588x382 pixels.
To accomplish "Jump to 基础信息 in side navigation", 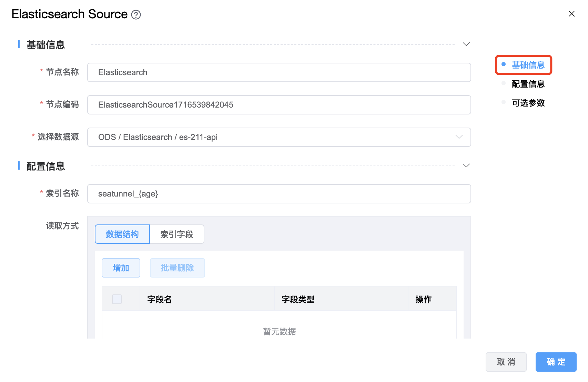I will (528, 65).
